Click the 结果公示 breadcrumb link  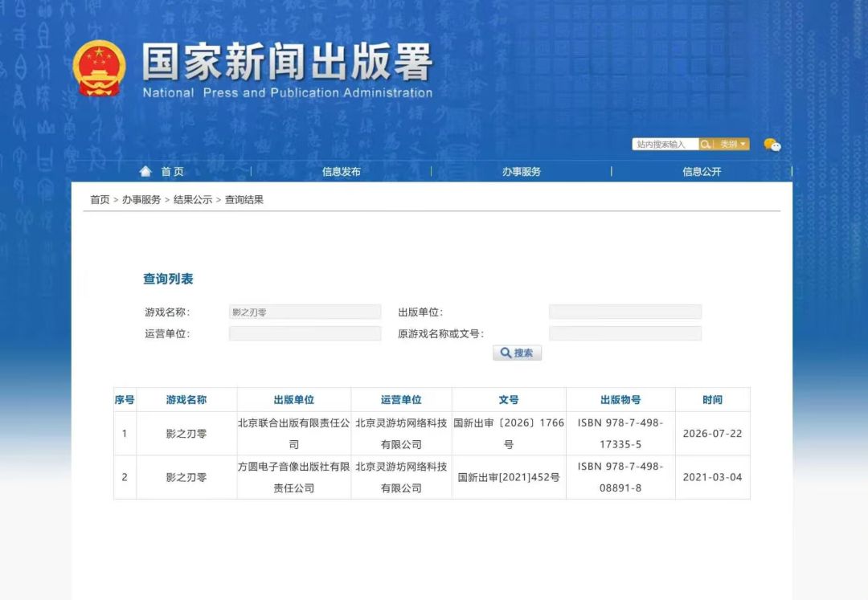click(193, 200)
